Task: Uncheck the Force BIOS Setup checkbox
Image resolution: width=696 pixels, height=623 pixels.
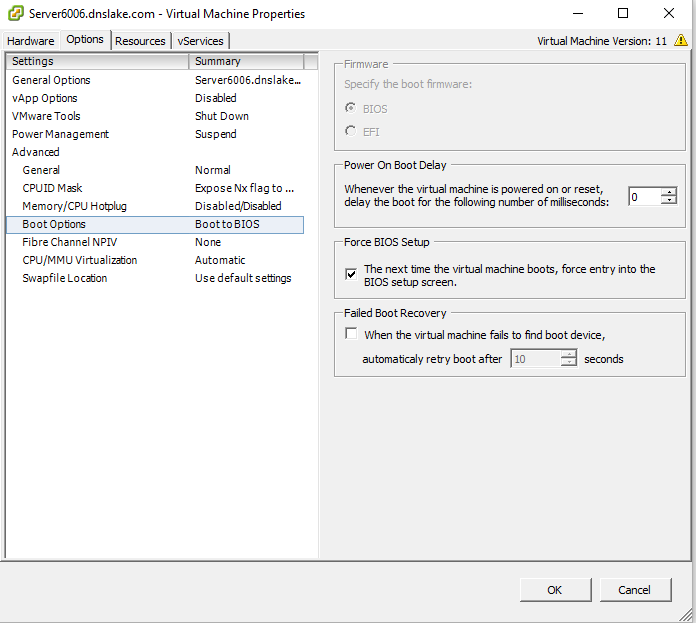Action: click(x=351, y=274)
